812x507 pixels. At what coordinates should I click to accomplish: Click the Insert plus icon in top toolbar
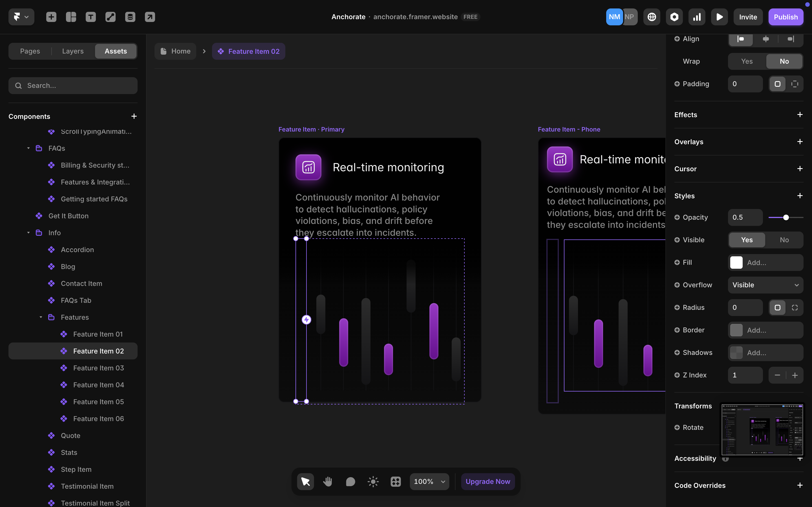[x=51, y=17]
